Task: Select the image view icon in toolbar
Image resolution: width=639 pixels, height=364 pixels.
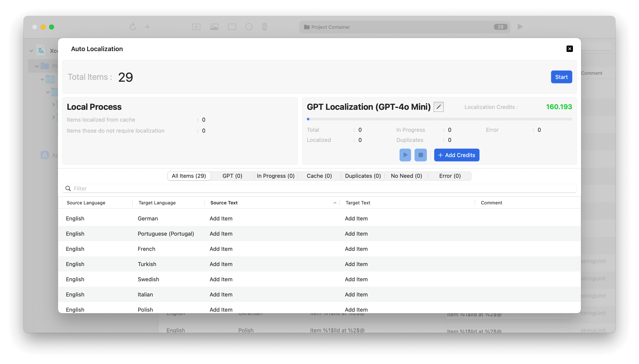Action: point(214,27)
